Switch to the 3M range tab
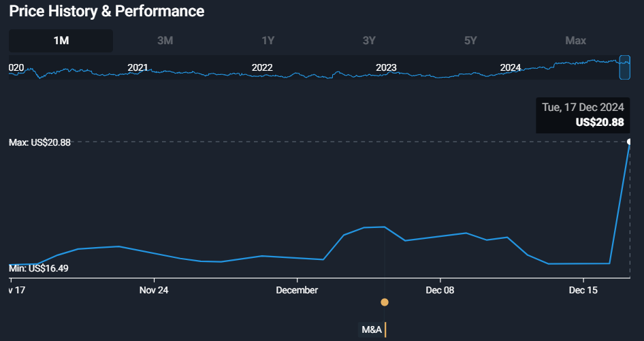The height and width of the screenshot is (341, 644). point(165,41)
